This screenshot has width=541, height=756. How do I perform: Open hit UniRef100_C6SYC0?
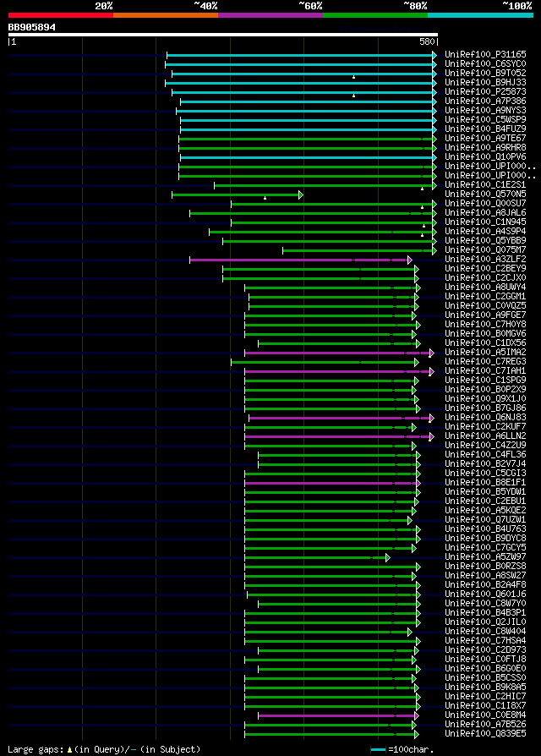click(485, 63)
